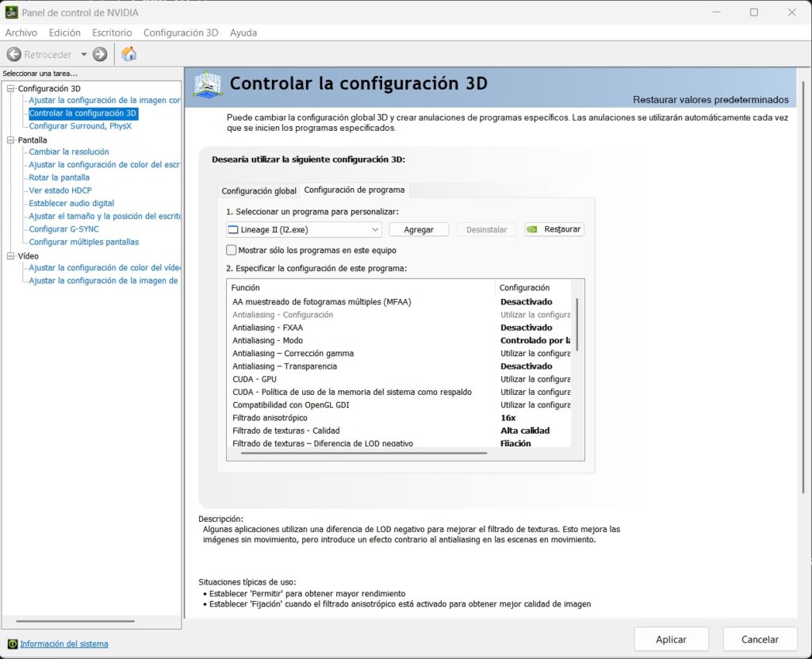Viewport: 812px width, 659px height.
Task: Select the Filtrado anisotrópico row
Action: (x=401, y=418)
